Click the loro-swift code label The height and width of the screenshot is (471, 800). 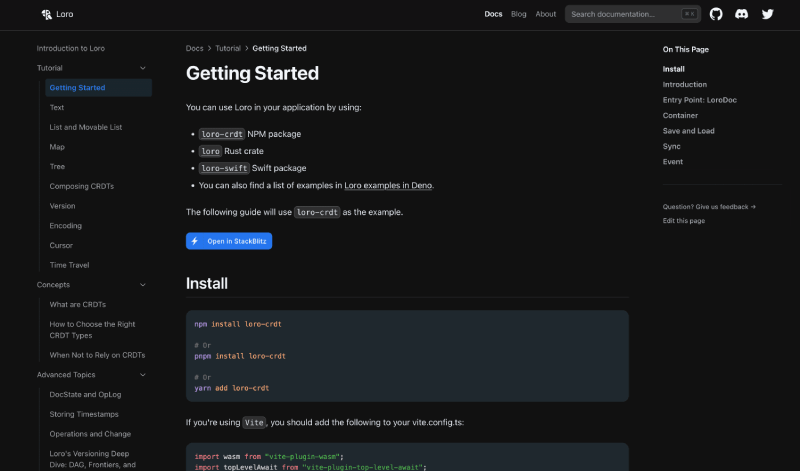point(224,168)
